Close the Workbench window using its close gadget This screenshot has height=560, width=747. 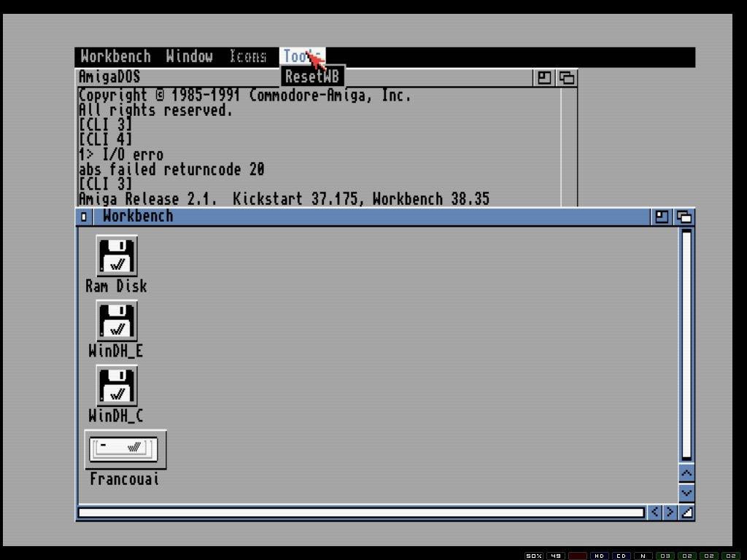point(84,217)
